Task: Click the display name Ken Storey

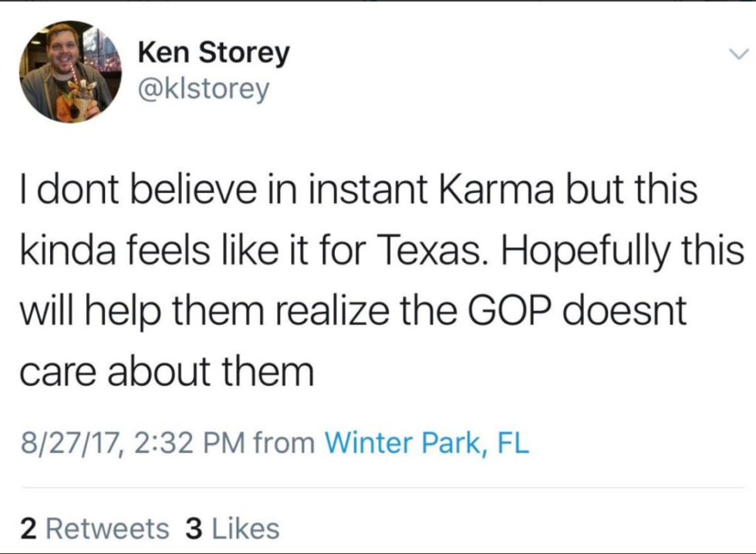Action: (214, 52)
